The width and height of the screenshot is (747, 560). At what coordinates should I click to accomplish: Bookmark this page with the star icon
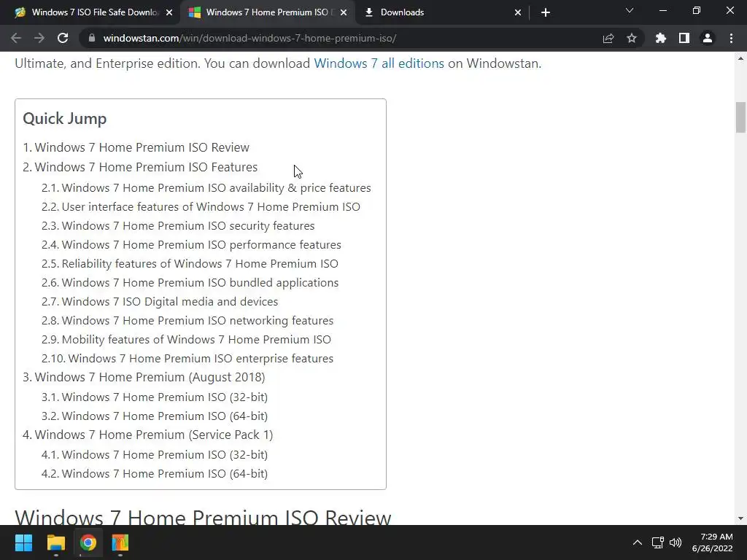click(x=632, y=38)
